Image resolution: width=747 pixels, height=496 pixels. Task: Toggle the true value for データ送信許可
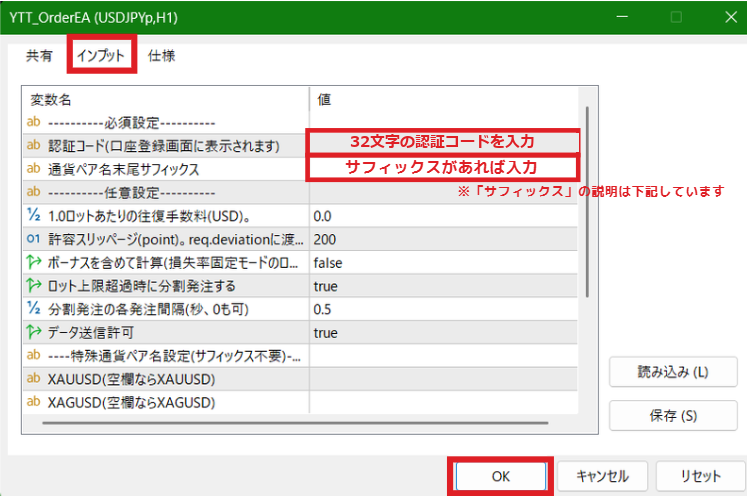pyautogui.click(x=443, y=333)
